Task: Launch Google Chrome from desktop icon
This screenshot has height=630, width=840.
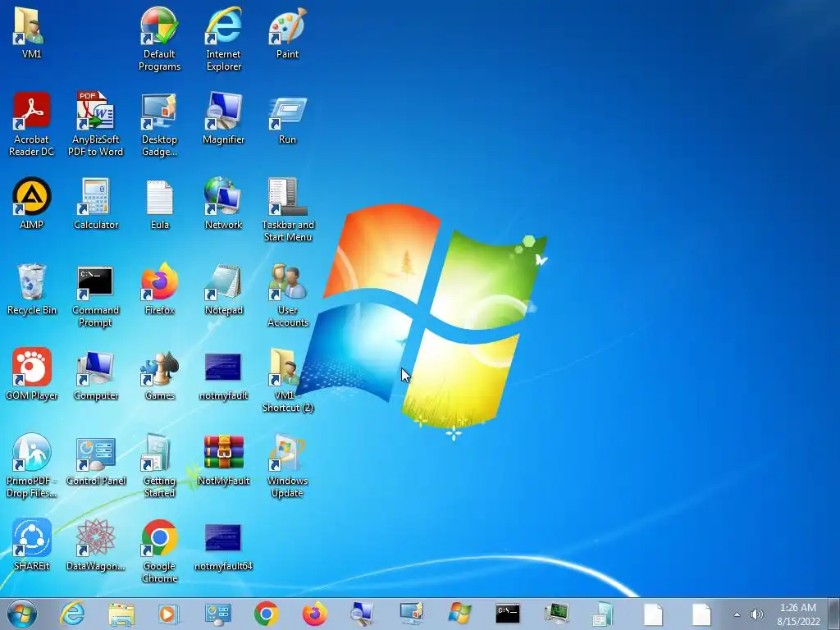Action: [x=159, y=550]
